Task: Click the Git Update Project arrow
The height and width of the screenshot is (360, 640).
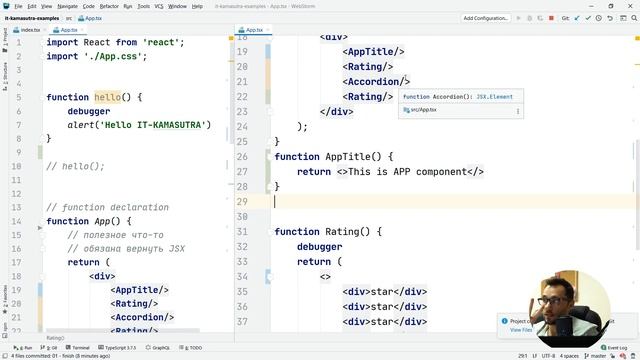Action: [x=577, y=18]
